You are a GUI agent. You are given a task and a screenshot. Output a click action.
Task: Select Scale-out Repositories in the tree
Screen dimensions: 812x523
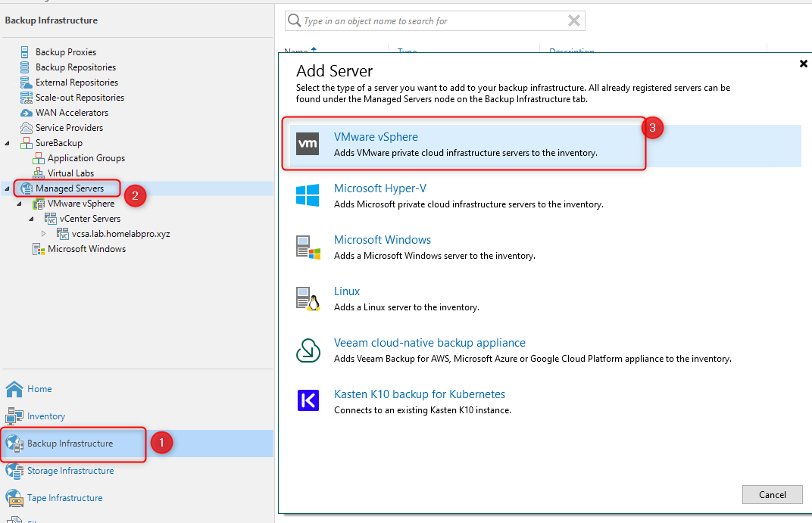80,98
